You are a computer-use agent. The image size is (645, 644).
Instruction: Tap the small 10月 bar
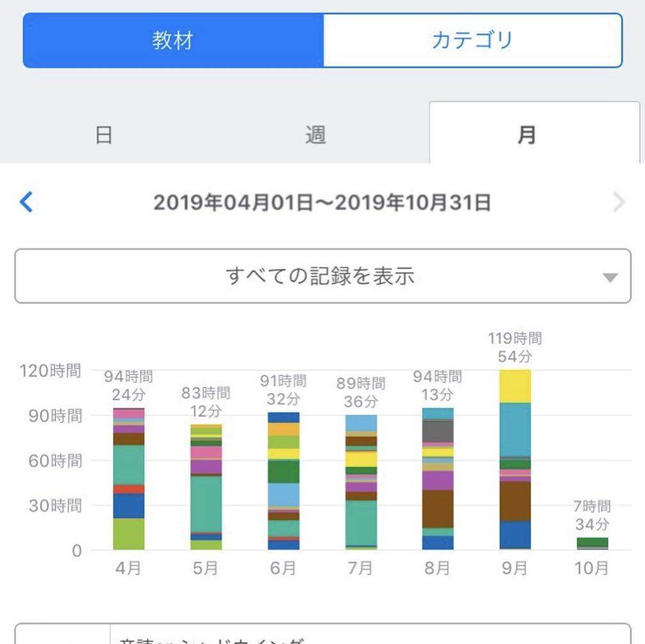click(x=593, y=543)
